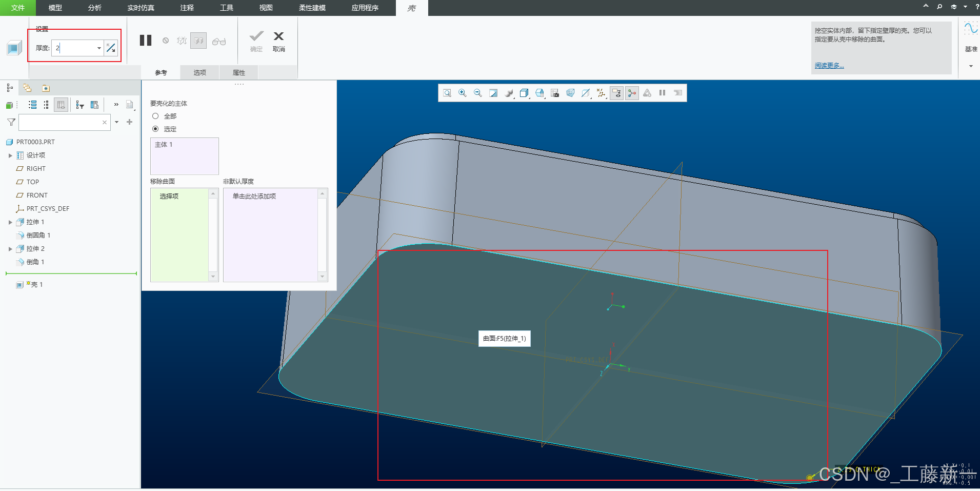Viewport: 980px width, 491px height.
Task: Click the plus icon beside tree search
Action: [129, 122]
